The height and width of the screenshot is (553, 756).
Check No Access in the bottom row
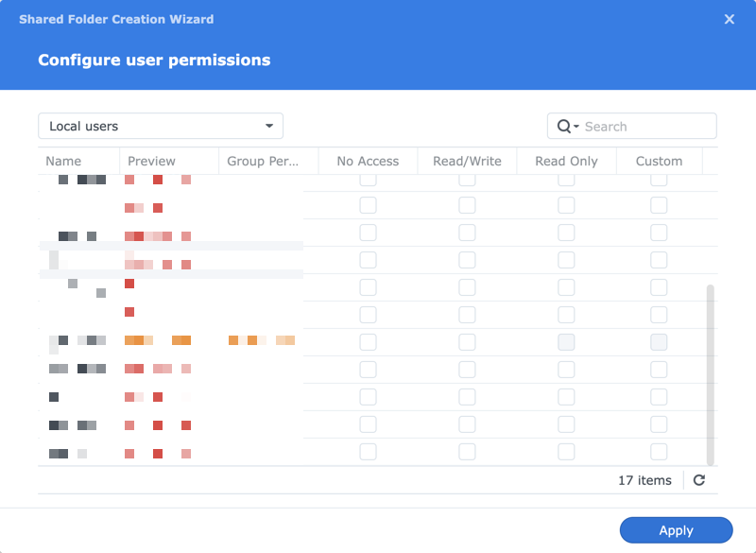coord(368,452)
